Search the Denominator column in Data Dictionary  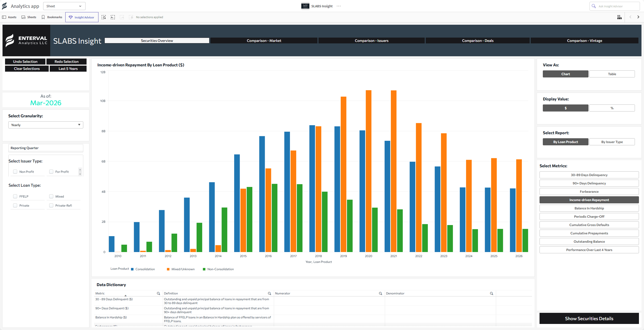(x=492, y=293)
